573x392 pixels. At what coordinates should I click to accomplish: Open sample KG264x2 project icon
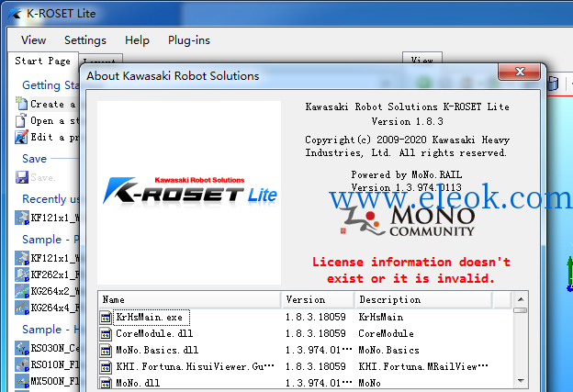pyautogui.click(x=22, y=291)
